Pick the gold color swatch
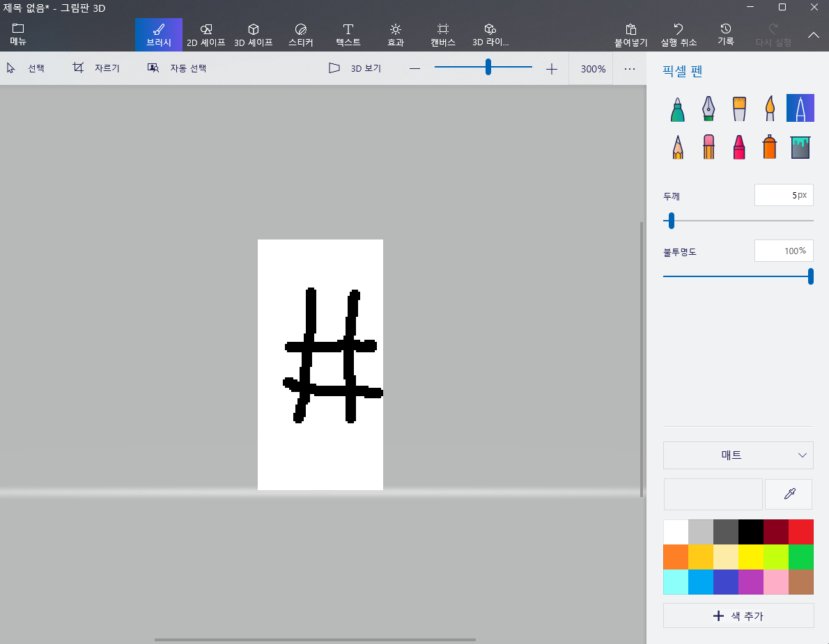Viewport: 829px width, 644px height. pos(701,557)
